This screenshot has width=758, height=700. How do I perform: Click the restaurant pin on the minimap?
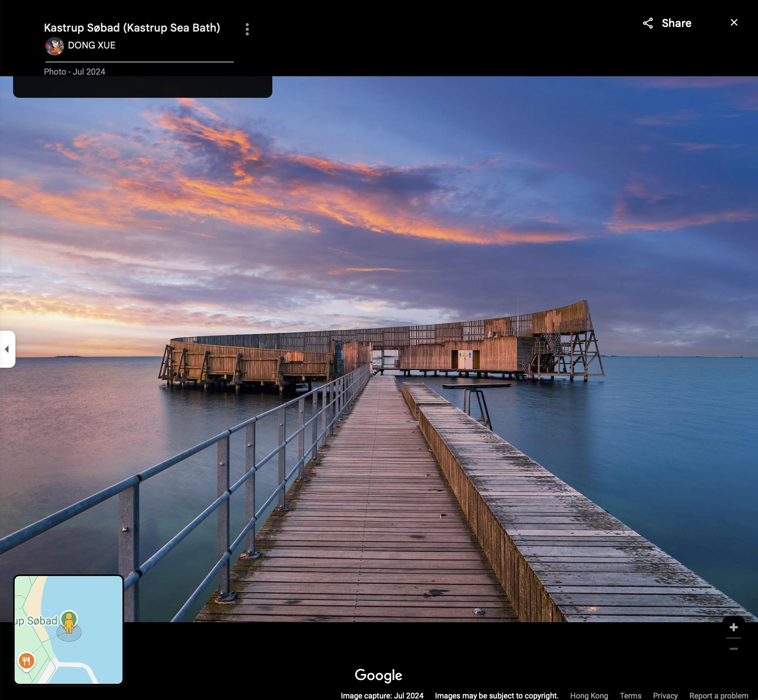tap(27, 661)
